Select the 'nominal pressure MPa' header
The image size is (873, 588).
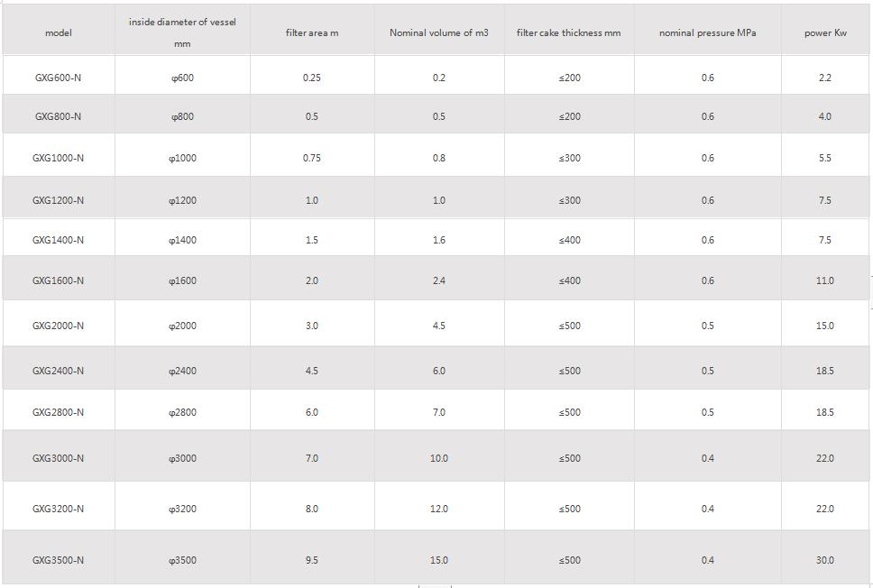click(707, 32)
